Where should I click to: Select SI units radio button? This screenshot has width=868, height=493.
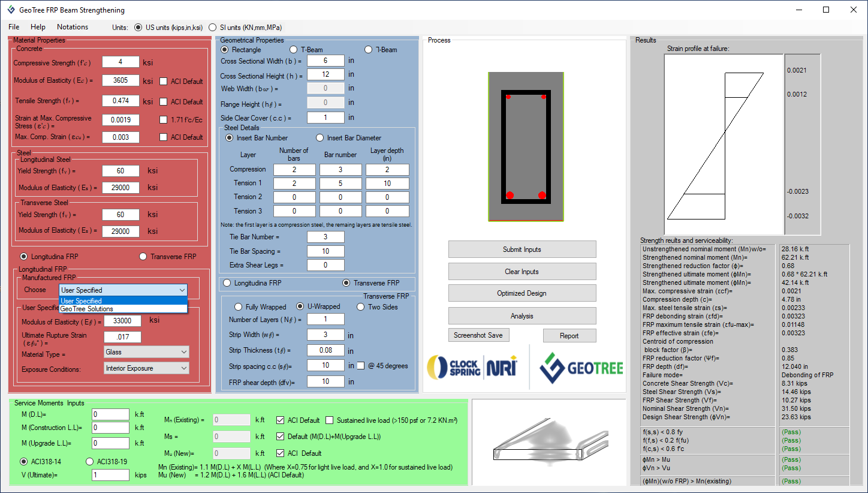[x=213, y=28]
